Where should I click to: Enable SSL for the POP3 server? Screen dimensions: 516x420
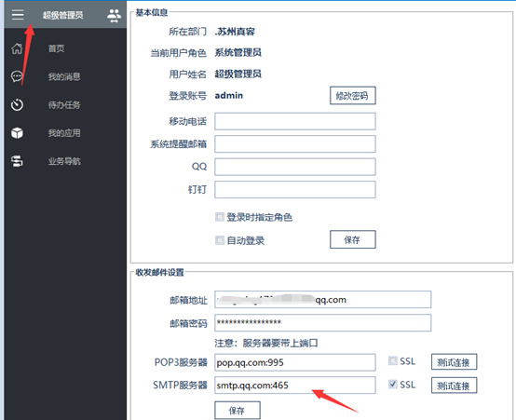tap(393, 360)
